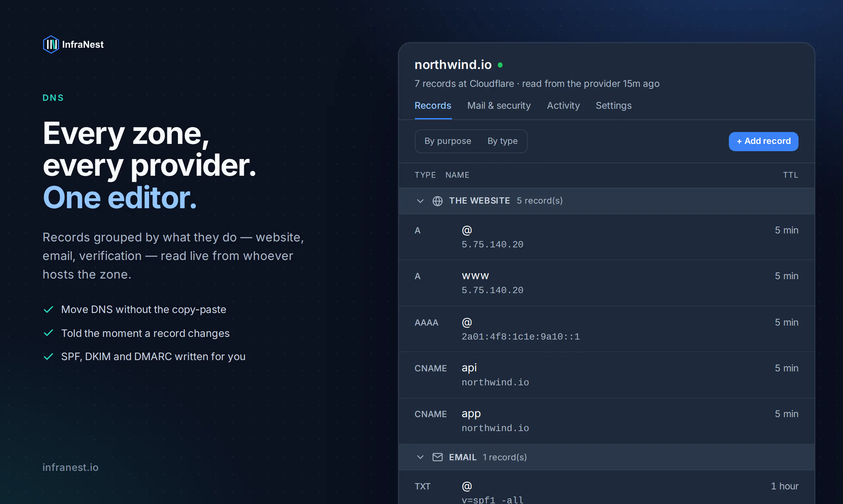Screen dimensions: 843x504
Task: Click the EMAIL group heading
Action: pyautogui.click(x=463, y=457)
